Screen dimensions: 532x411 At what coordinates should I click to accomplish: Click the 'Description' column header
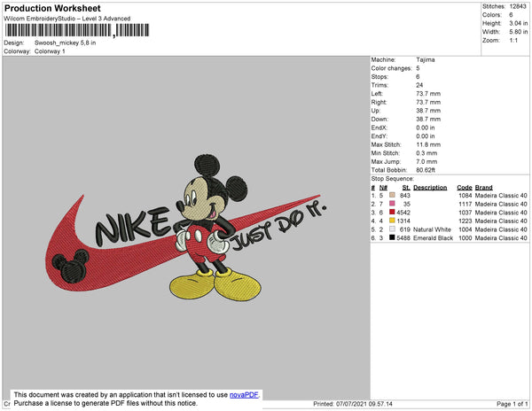(430, 188)
